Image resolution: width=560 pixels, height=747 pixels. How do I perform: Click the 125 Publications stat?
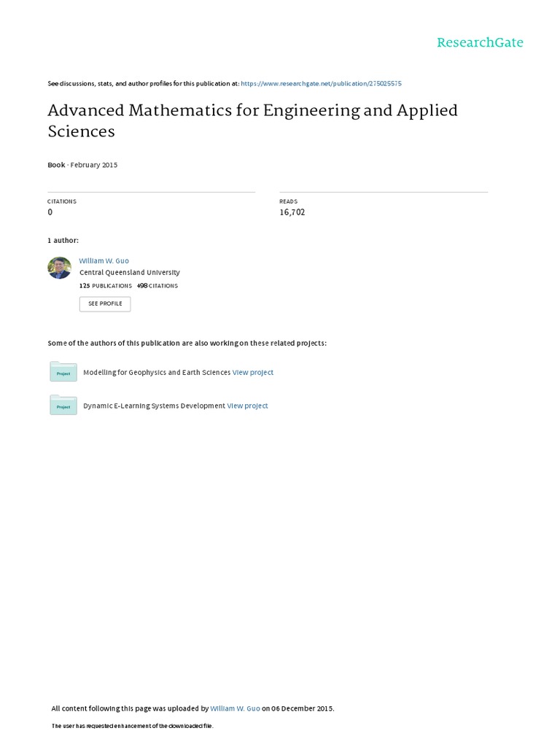point(106,286)
